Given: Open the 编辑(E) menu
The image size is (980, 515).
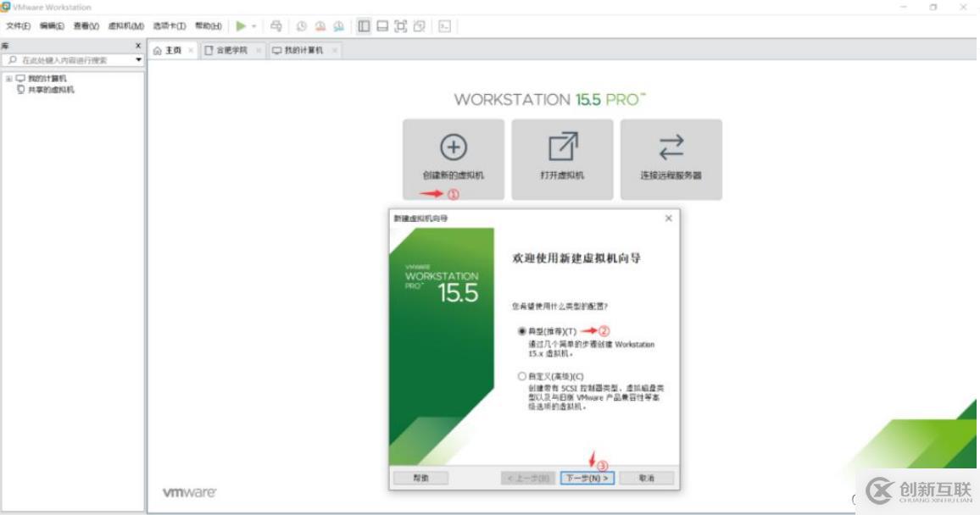Looking at the screenshot, I should click(x=52, y=26).
